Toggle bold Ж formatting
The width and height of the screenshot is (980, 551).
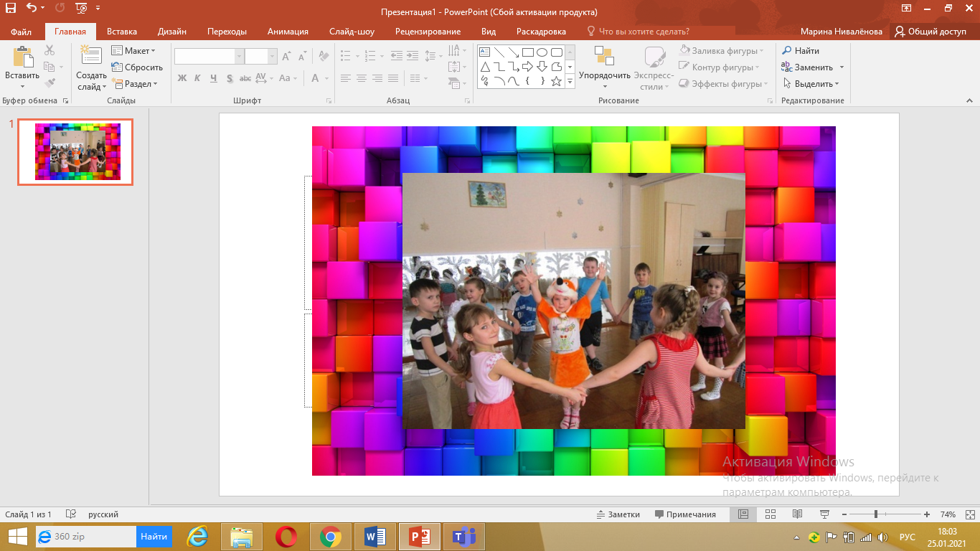[x=182, y=78]
